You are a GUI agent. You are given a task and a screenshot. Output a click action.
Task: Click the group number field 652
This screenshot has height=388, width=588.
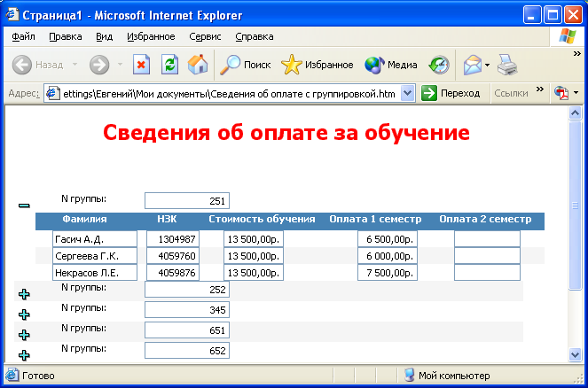coord(187,350)
